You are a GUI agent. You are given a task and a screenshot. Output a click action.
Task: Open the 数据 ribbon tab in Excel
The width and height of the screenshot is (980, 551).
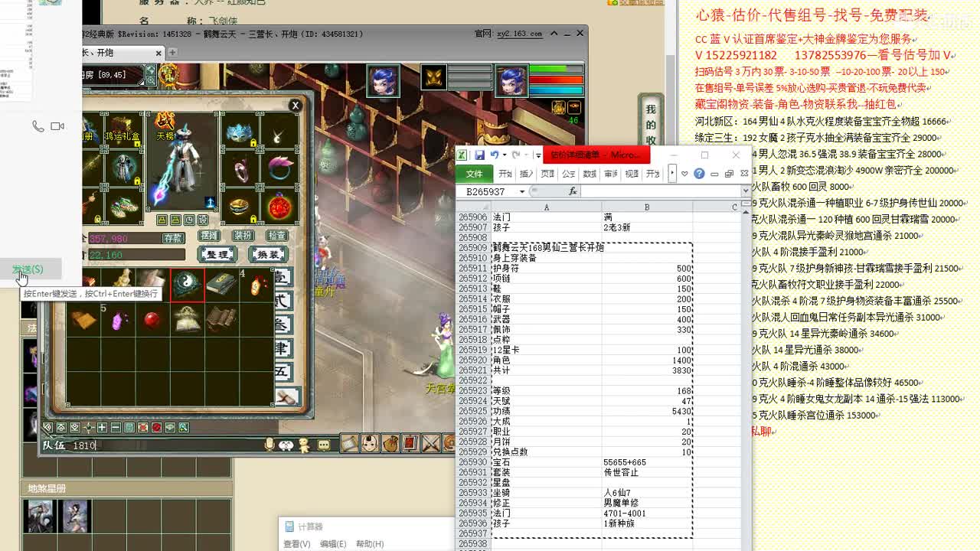pyautogui.click(x=590, y=174)
